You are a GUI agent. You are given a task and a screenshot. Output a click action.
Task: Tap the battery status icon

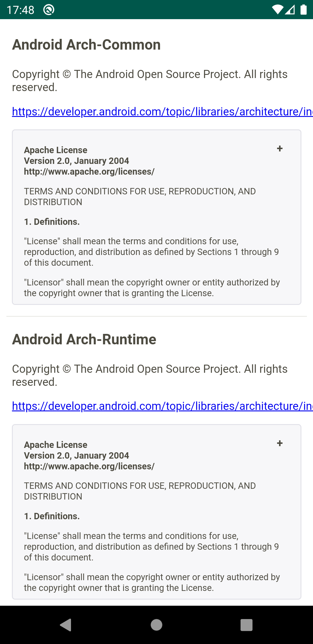[x=303, y=10]
